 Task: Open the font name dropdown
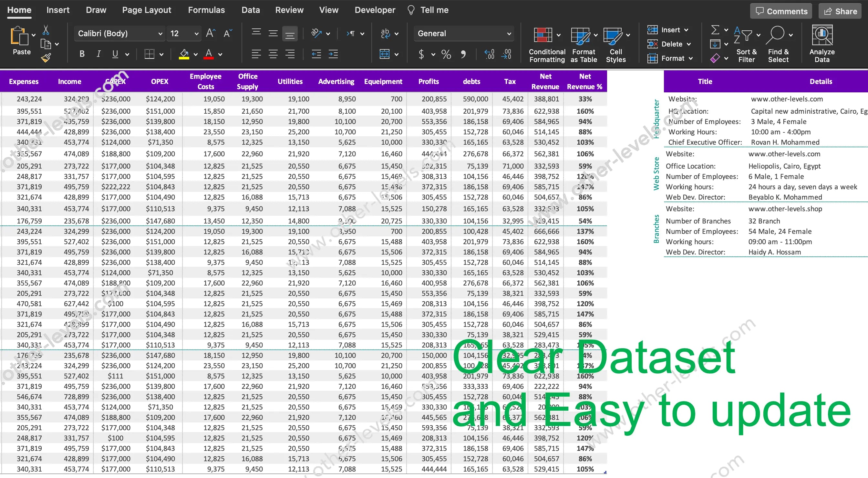pyautogui.click(x=160, y=34)
